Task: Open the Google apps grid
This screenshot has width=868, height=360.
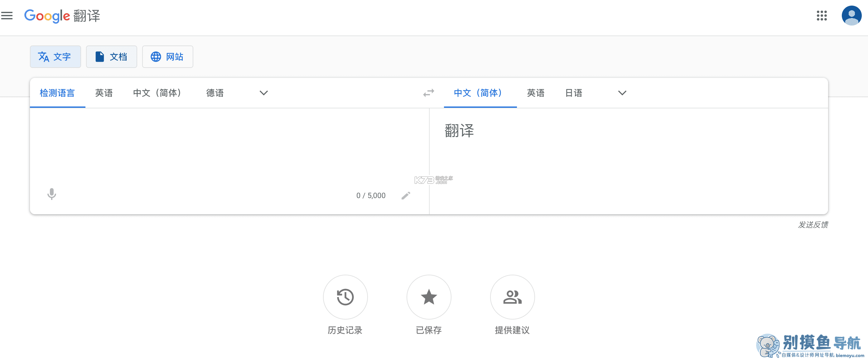Action: coord(822,16)
